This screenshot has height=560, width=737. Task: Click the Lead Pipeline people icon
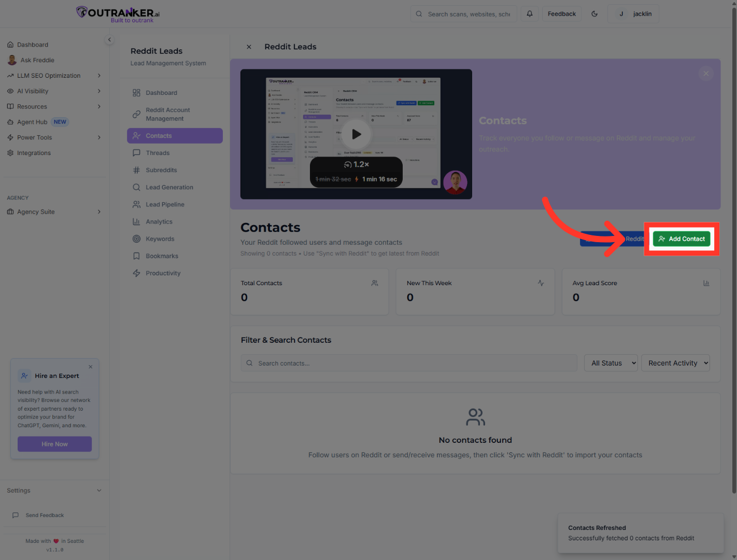coord(136,204)
